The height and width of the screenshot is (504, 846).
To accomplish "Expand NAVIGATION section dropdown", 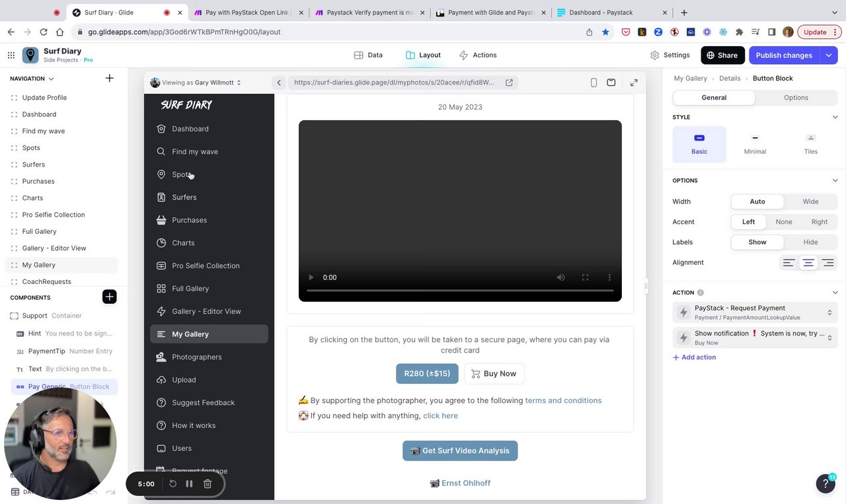I will [51, 79].
